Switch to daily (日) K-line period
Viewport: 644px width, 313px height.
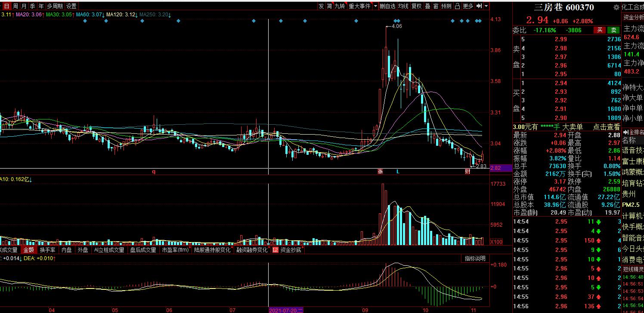click(6, 6)
